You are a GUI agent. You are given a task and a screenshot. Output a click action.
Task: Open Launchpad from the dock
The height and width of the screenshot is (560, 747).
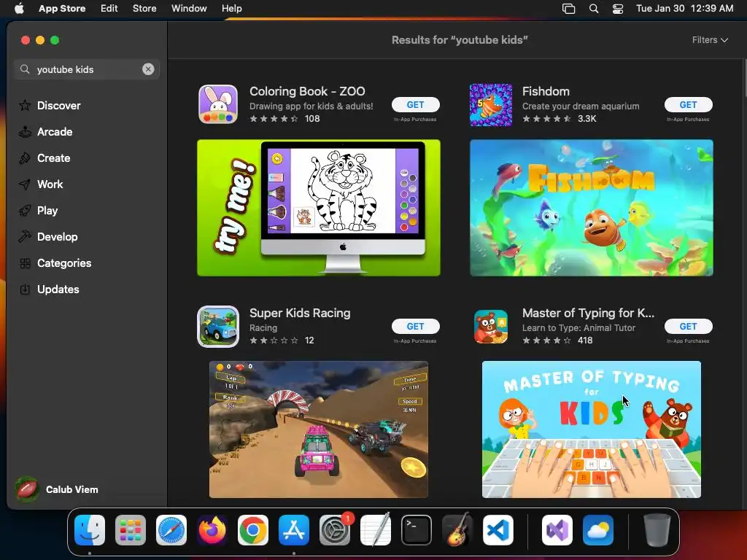pyautogui.click(x=131, y=530)
